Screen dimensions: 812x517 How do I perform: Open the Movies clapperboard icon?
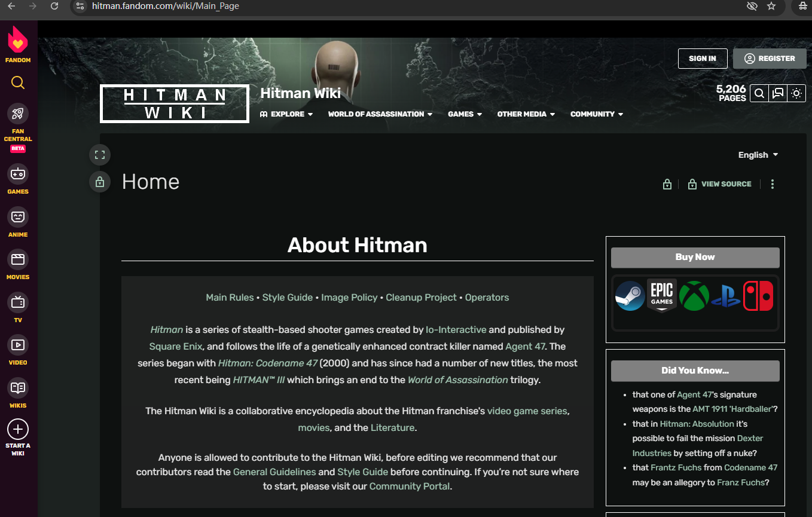(x=18, y=259)
